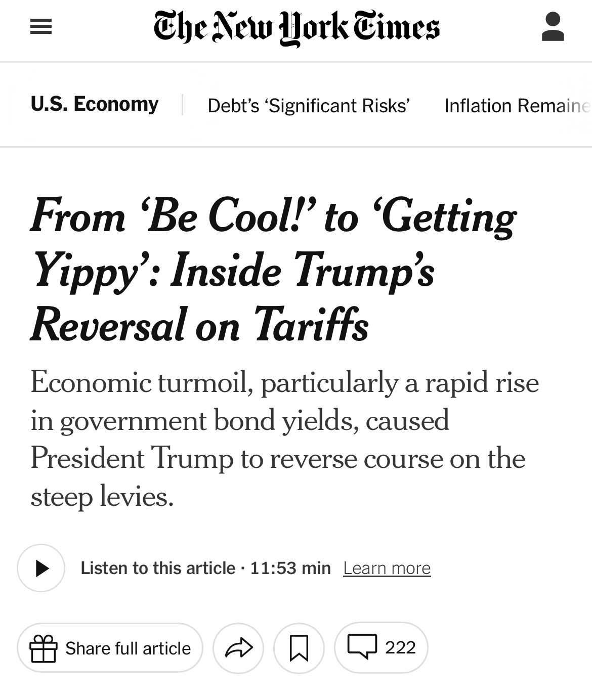The height and width of the screenshot is (700, 592).
Task: Click the Share full article button
Action: point(110,648)
